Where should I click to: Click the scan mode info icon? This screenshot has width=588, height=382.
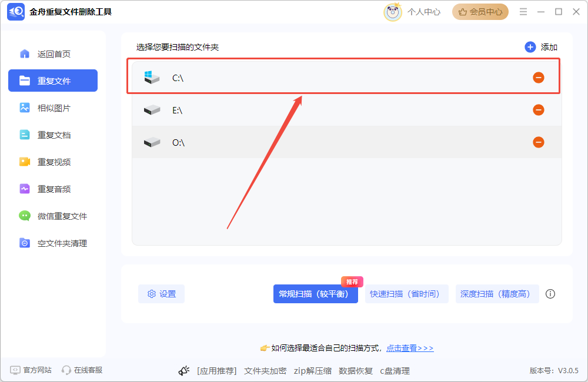pos(550,294)
